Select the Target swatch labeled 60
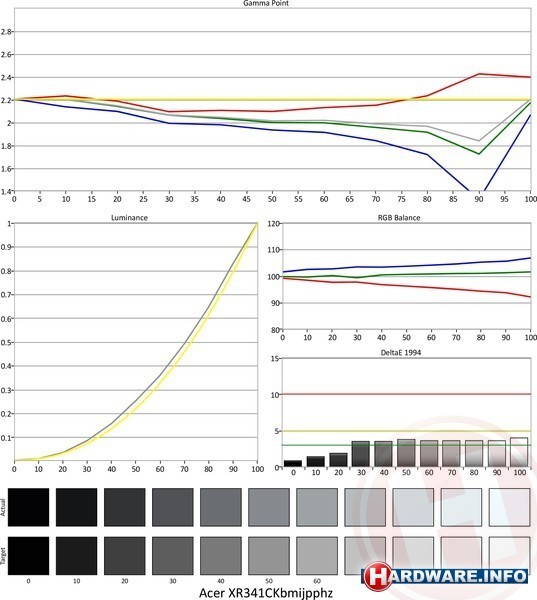This screenshot has width=537, height=600. coord(317,556)
